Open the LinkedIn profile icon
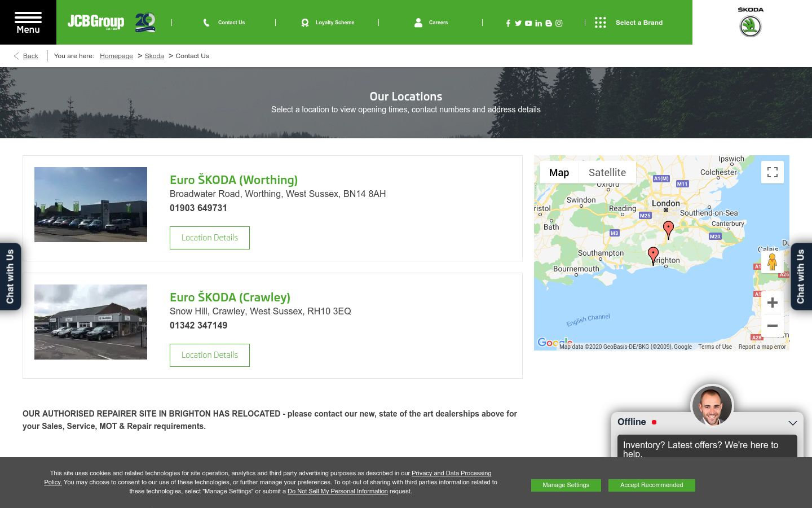Screen dimensions: 812x508 coord(539,23)
